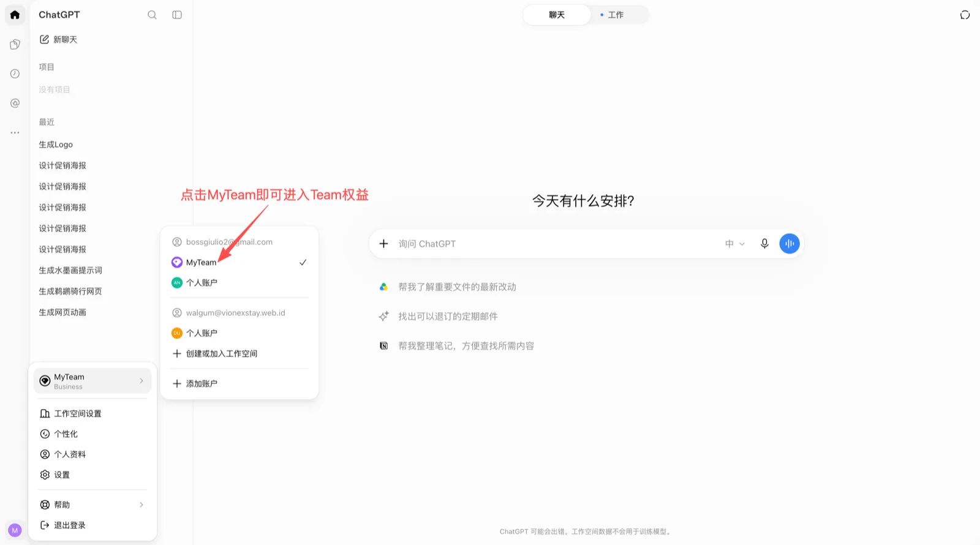Open the 生成鹈鹕骑行网页 chat

click(x=70, y=291)
